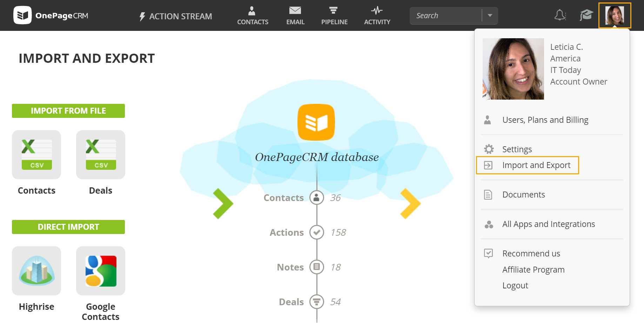644x328 pixels.
Task: Click the Deals count 54
Action: (x=336, y=302)
